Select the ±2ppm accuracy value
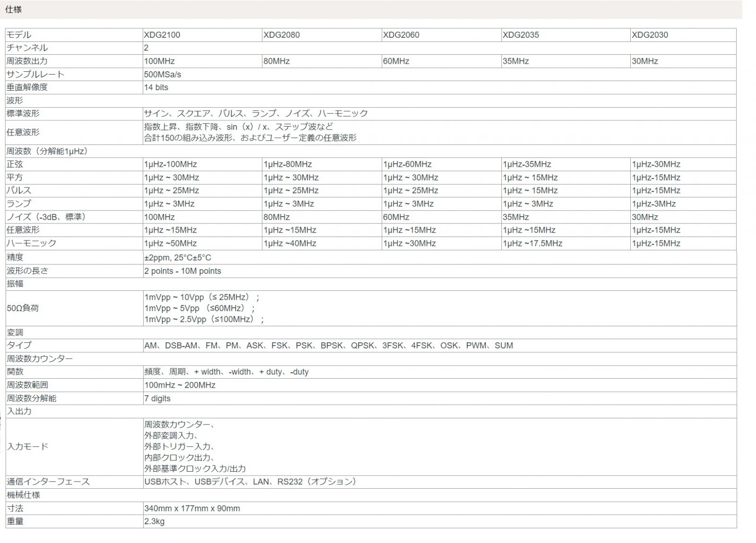Image resolution: width=756 pixels, height=543 pixels. 178,258
